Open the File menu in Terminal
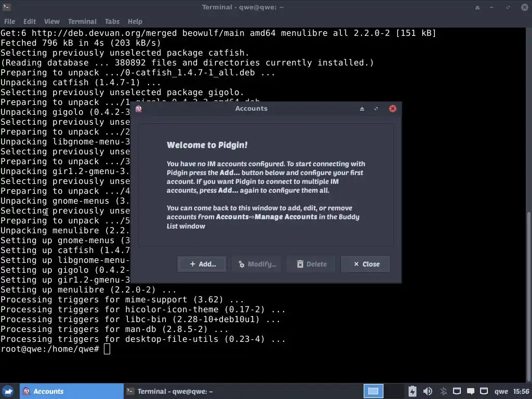 [9, 21]
